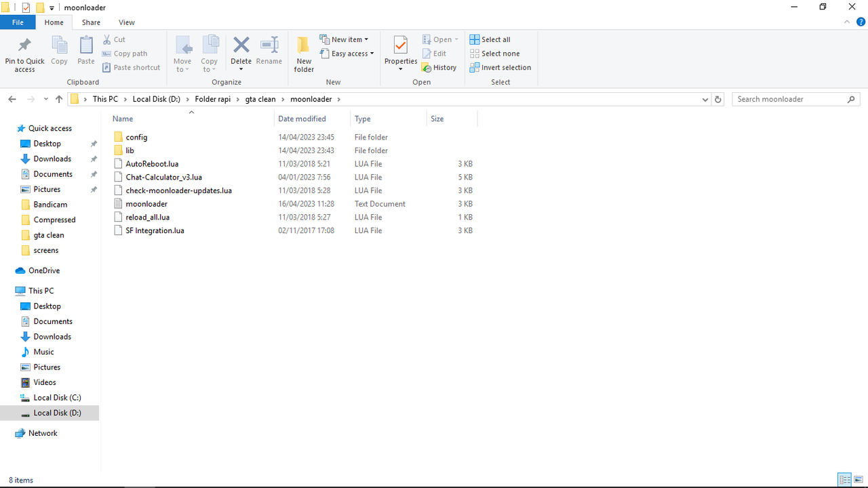The width and height of the screenshot is (868, 488).
Task: Collapse the ribbon with chevron
Action: coord(848,22)
